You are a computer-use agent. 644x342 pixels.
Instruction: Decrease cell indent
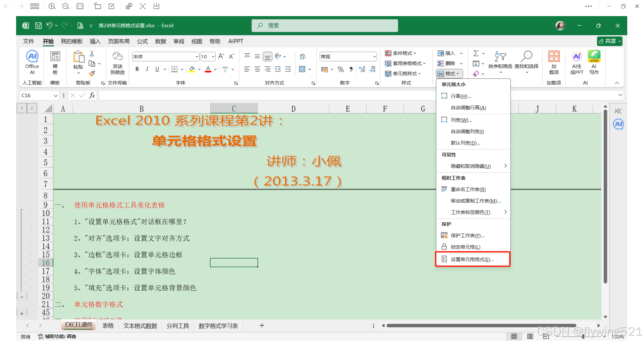pyautogui.click(x=278, y=69)
